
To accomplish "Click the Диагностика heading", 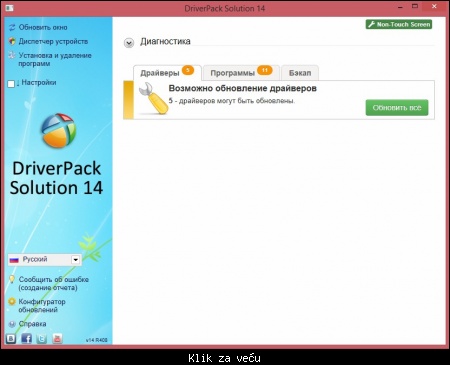I will tap(165, 41).
